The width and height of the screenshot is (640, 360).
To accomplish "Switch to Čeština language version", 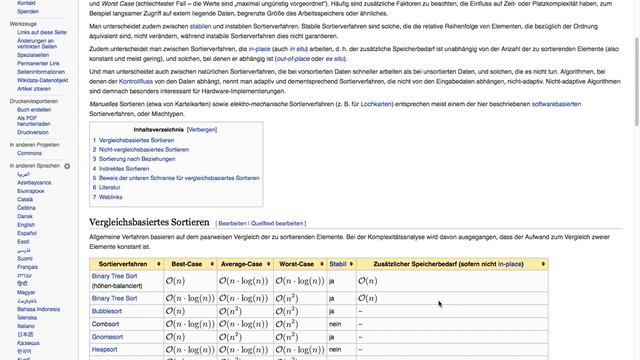I will tap(26, 208).
